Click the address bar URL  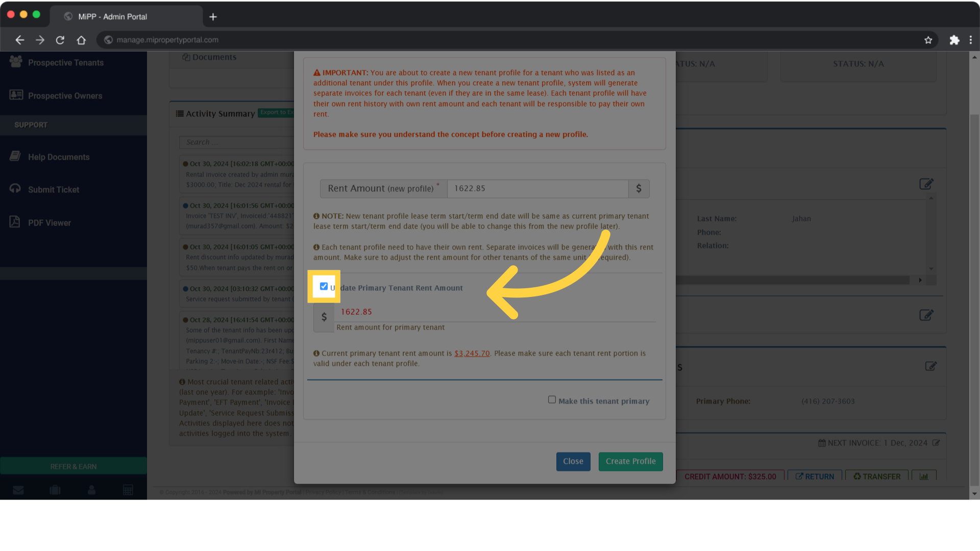click(167, 40)
